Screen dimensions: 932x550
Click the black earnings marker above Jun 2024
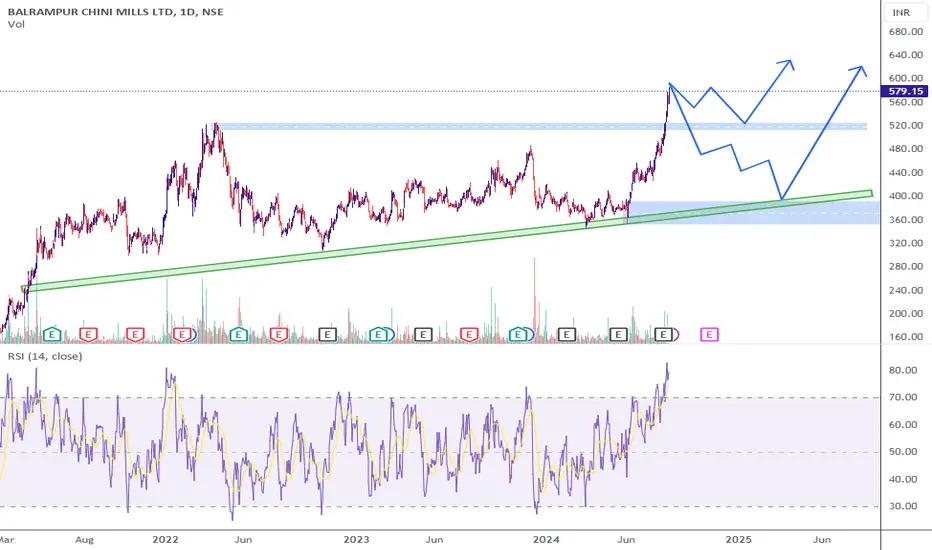(x=618, y=335)
